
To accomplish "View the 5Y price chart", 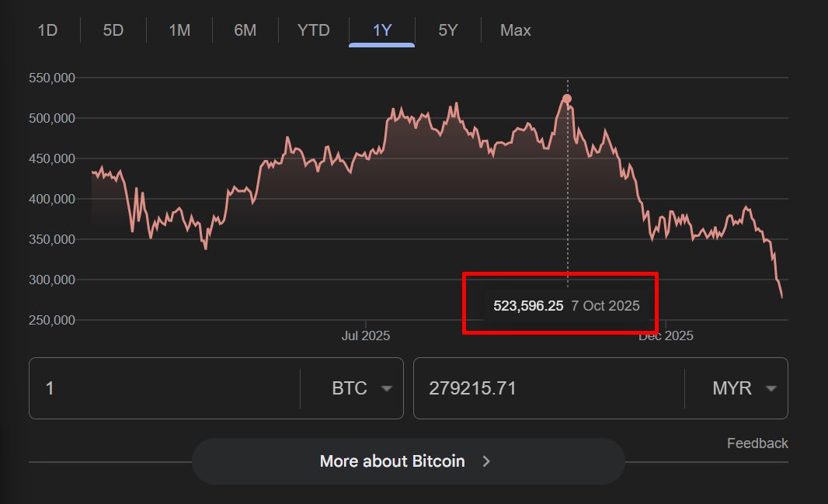I will point(448,30).
